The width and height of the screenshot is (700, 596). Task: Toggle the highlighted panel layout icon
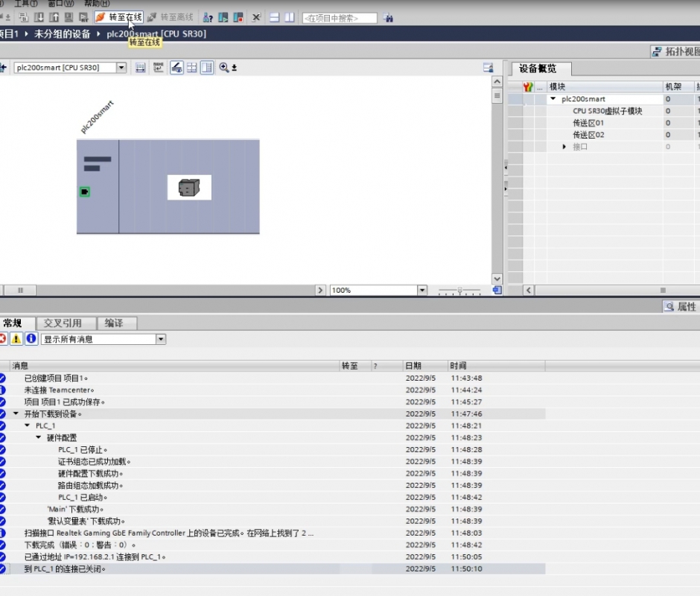click(207, 68)
